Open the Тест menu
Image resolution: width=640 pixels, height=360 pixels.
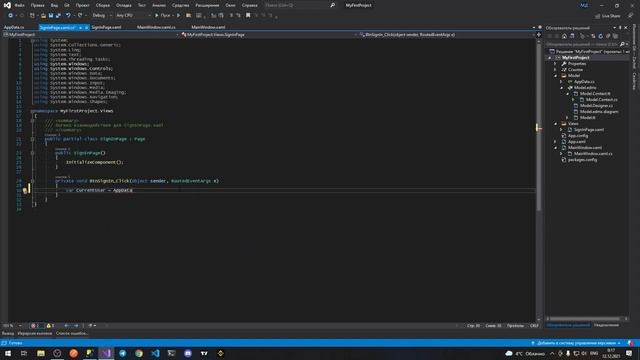click(142, 5)
